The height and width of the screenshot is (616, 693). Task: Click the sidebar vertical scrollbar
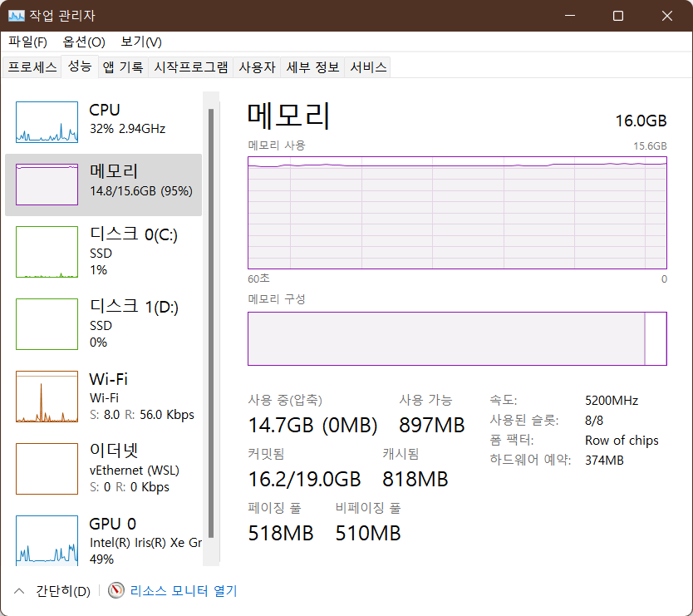(x=211, y=323)
